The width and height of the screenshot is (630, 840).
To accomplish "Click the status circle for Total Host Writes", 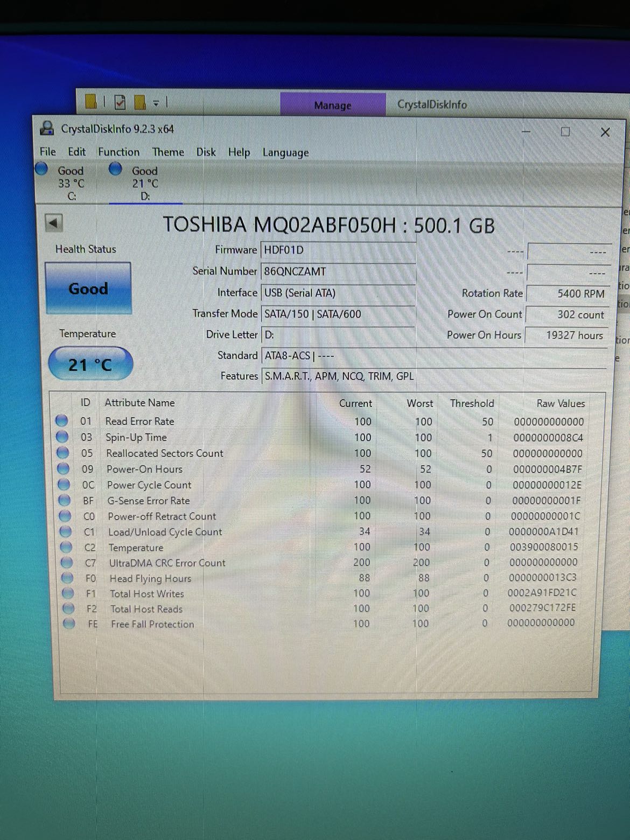I will (68, 593).
